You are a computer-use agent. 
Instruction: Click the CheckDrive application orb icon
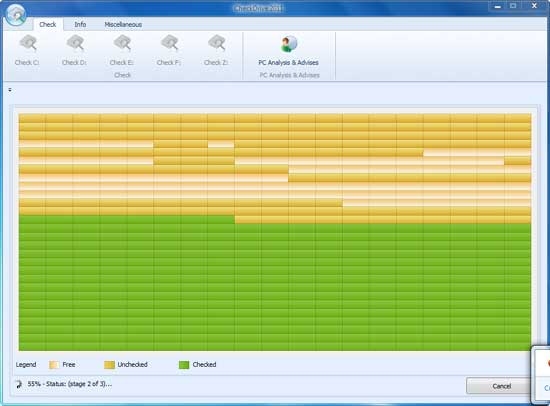pos(16,14)
